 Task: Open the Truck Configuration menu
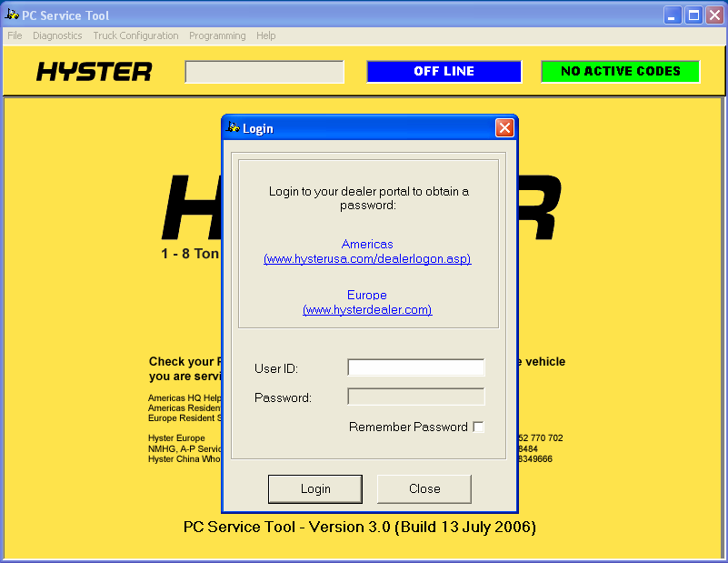pyautogui.click(x=135, y=35)
